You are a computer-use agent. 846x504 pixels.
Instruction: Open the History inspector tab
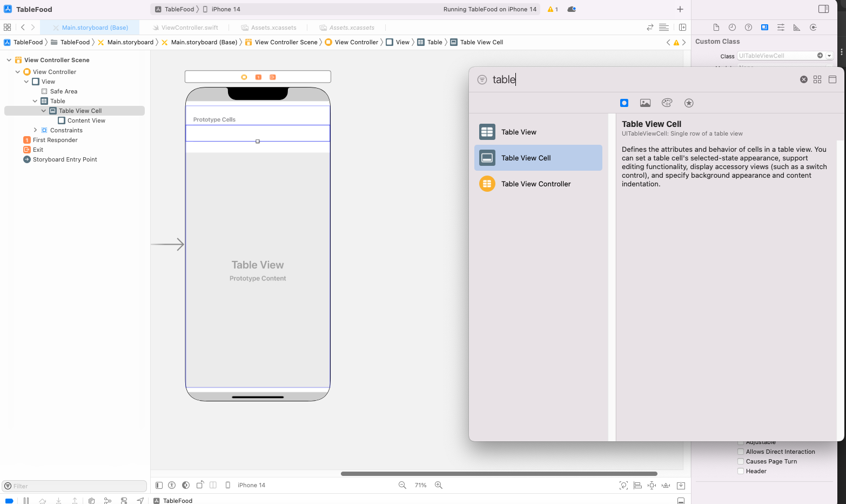point(732,28)
